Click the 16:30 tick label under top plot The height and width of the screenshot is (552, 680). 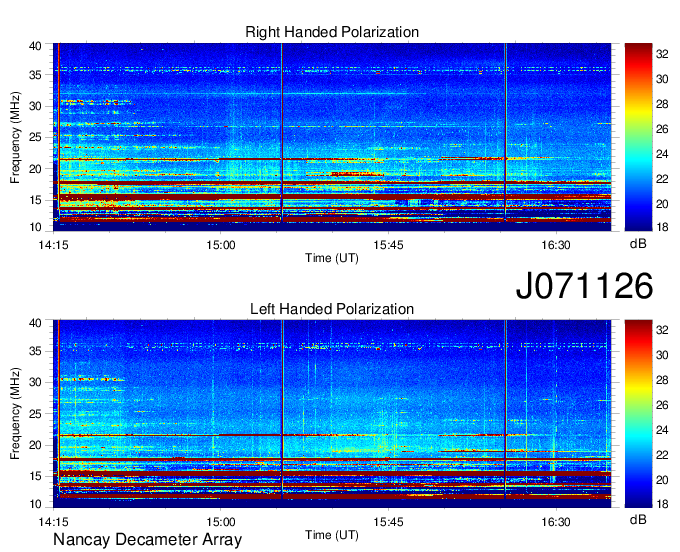tap(556, 245)
